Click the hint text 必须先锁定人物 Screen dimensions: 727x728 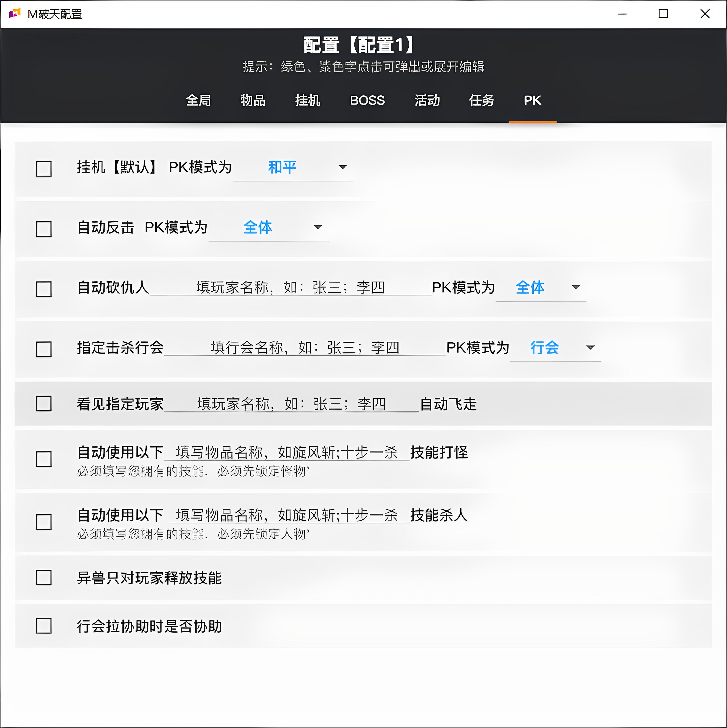(x=263, y=534)
